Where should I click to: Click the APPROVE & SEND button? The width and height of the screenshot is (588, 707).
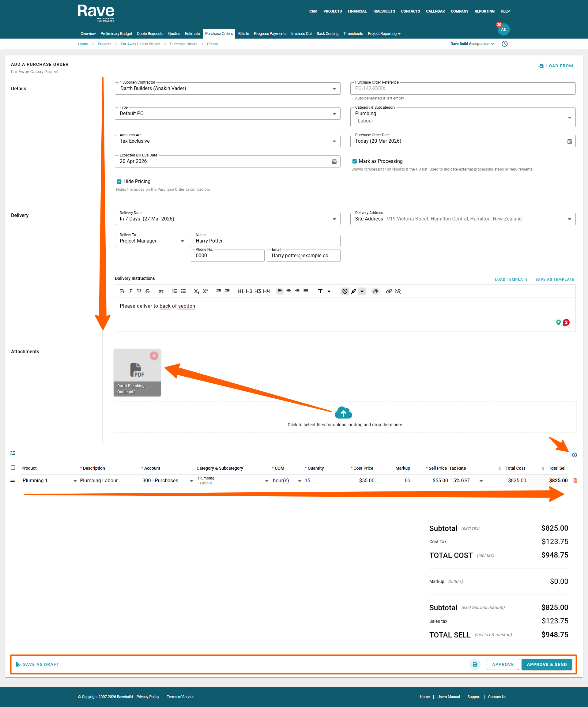(546, 664)
